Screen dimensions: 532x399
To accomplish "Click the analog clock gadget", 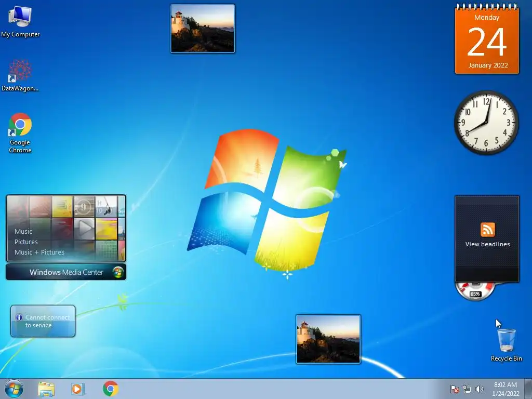I will coord(486,123).
